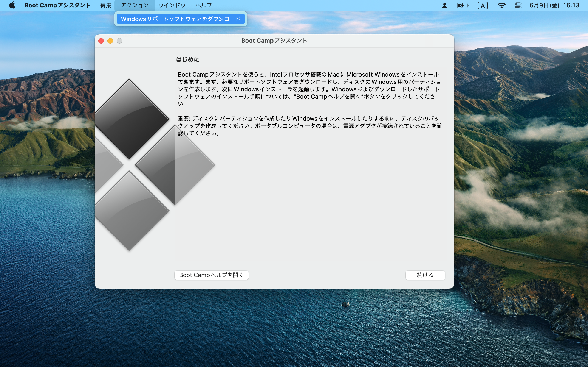The width and height of the screenshot is (588, 367).
Task: Select Windowsサポートソフトウェアをダウンロード menu item
Action: [x=181, y=19]
